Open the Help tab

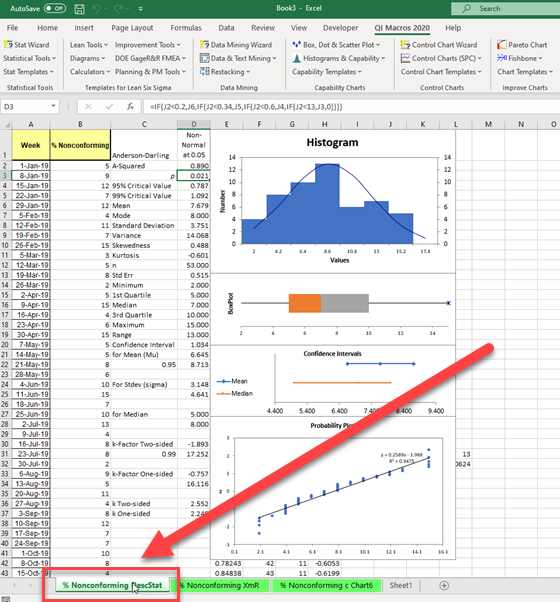[x=453, y=28]
